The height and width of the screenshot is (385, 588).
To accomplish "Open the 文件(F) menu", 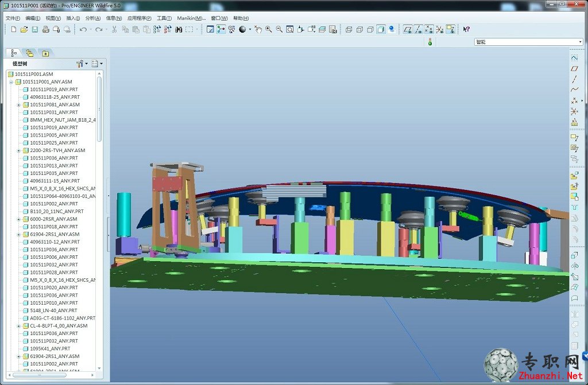I will [x=13, y=18].
